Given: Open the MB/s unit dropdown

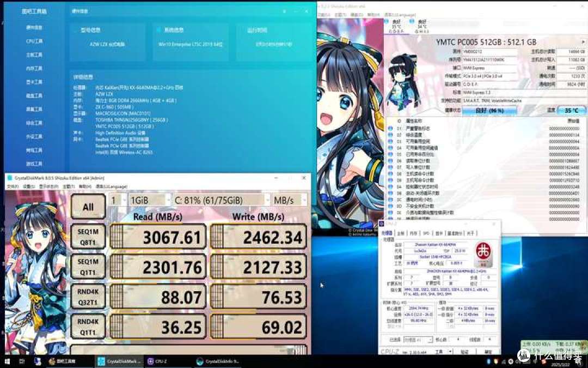Looking at the screenshot, I should (x=290, y=200).
